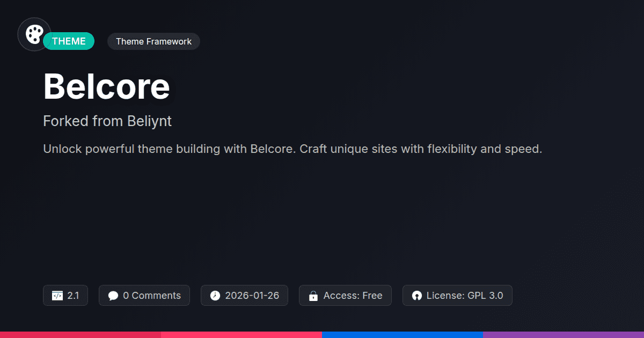Image resolution: width=644 pixels, height=338 pixels.
Task: Enable the Access: Free filter badge
Action: (345, 295)
